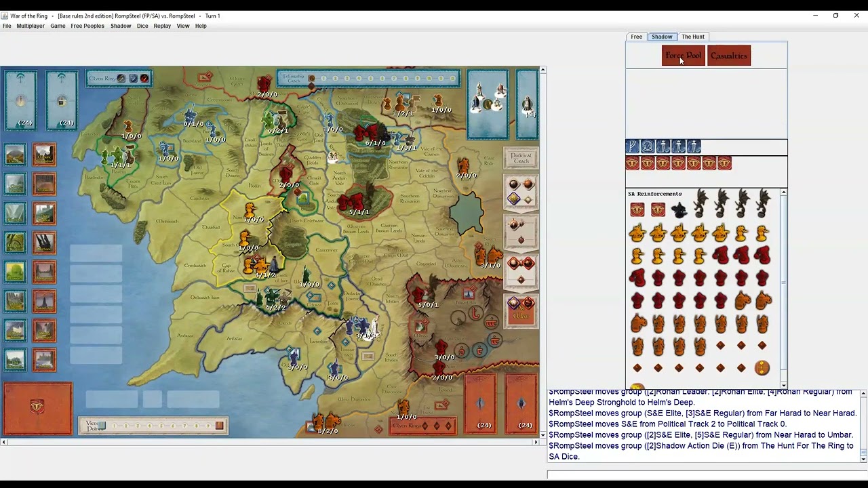
Task: Open the Dice menu
Action: tap(142, 26)
